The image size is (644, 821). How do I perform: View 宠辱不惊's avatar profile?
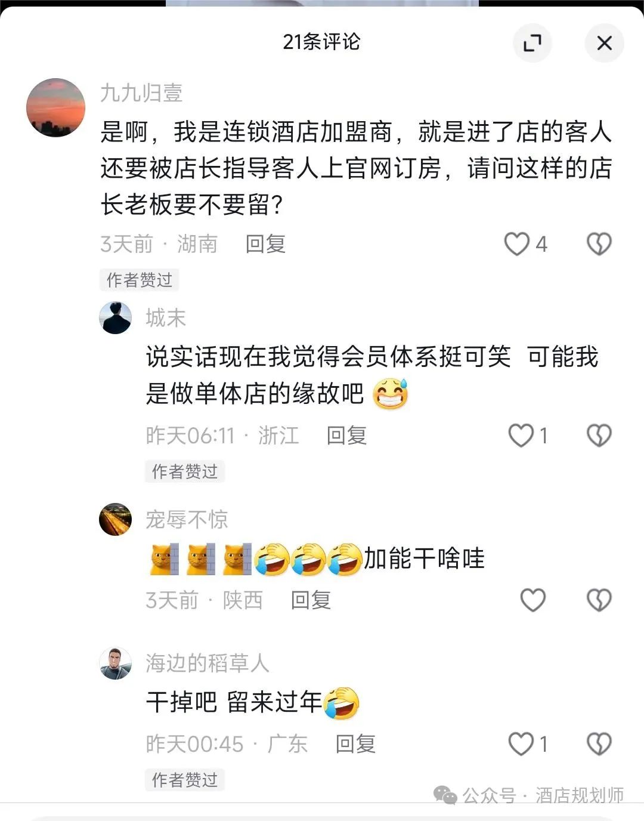point(115,520)
